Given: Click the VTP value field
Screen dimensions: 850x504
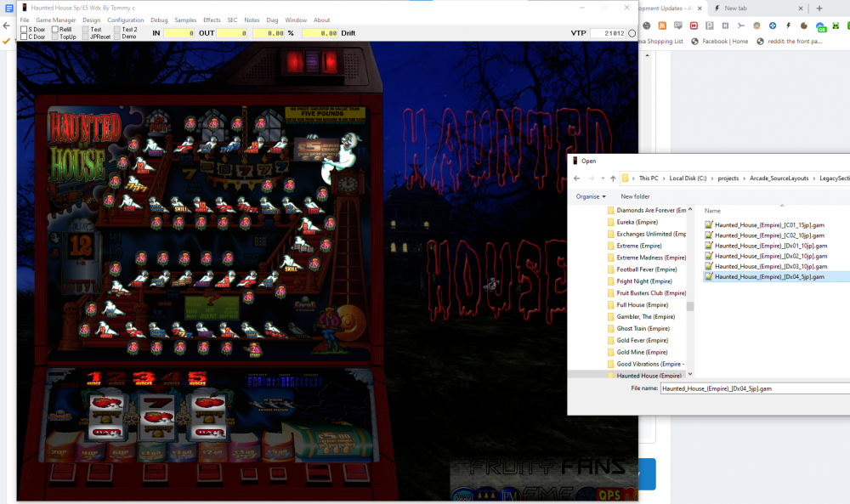Looking at the screenshot, I should coord(608,33).
